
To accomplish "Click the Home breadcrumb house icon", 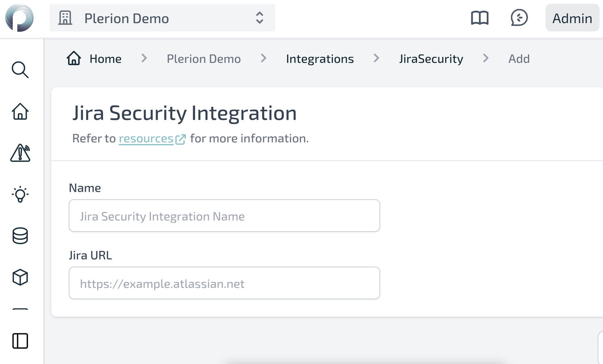I will pos(74,58).
